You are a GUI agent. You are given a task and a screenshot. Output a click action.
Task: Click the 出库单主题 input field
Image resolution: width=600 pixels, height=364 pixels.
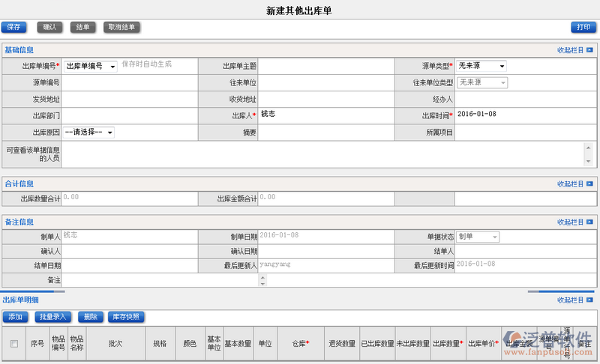click(x=323, y=66)
